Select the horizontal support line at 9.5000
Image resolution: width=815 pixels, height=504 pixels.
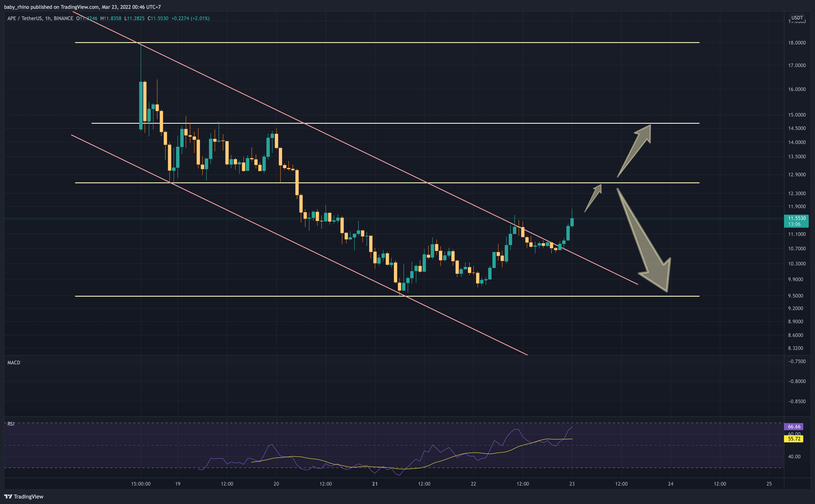pyautogui.click(x=387, y=296)
